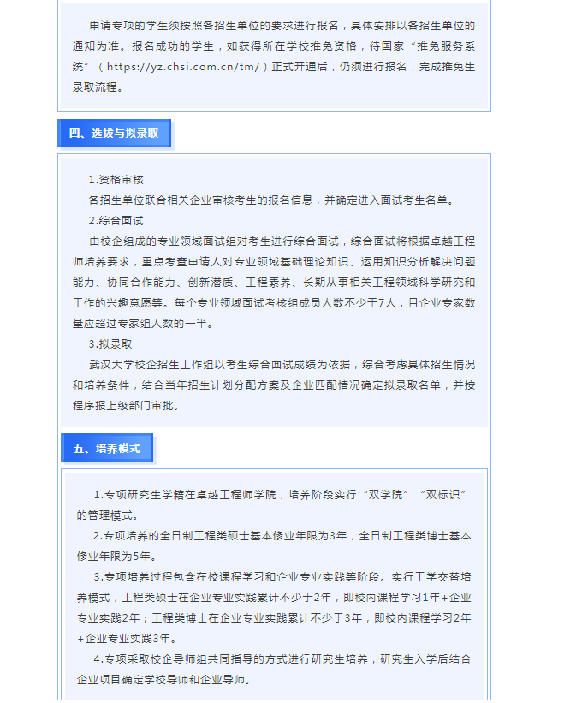
Task: Click the 2.综合面试 heading
Action: (x=116, y=221)
